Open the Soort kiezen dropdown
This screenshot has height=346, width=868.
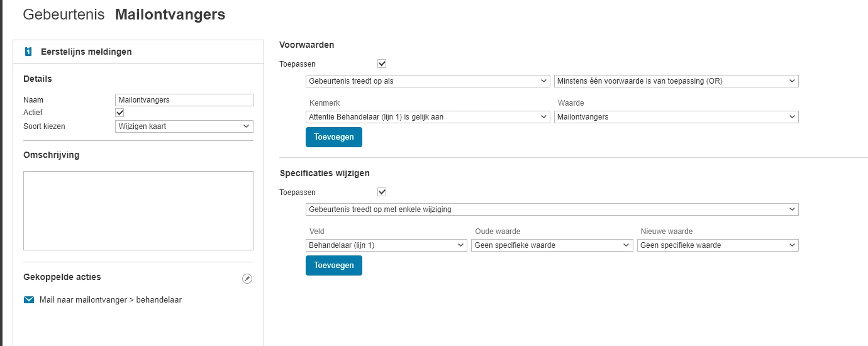pyautogui.click(x=184, y=126)
